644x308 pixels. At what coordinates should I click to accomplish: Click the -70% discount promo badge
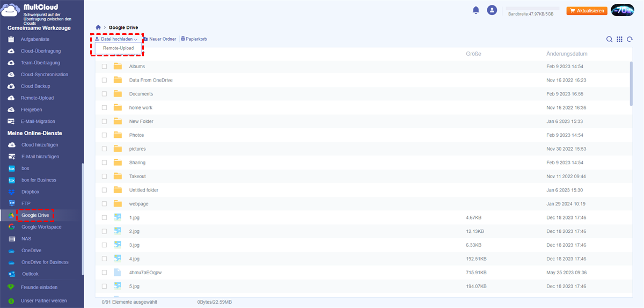(623, 10)
